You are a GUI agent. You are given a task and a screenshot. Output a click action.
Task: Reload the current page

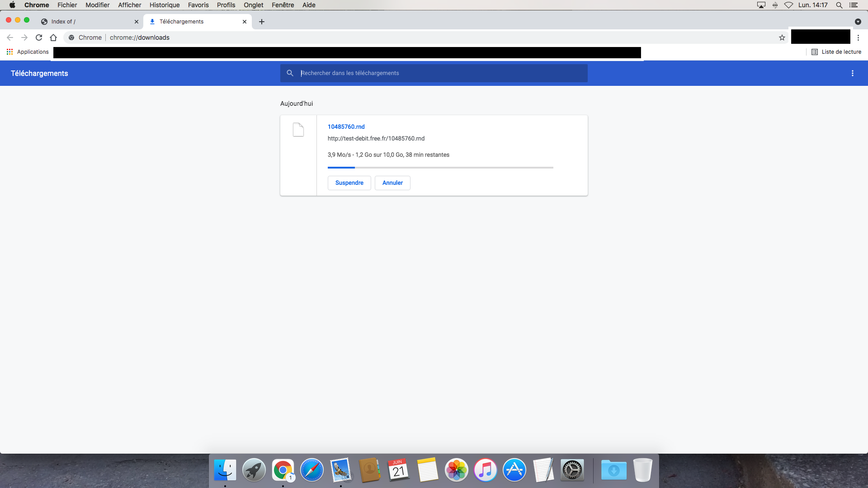(x=39, y=38)
